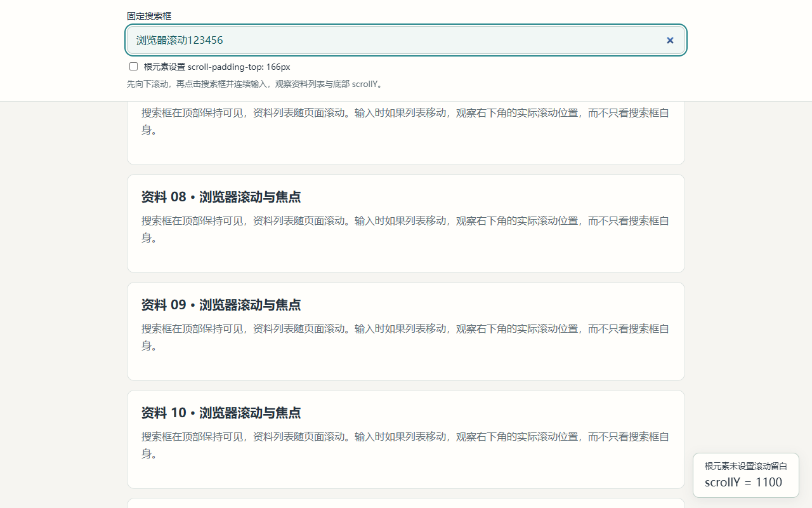Select the 资料 08 • 浏览器滚动与焦点 heading
Screen dimensions: 812x508
tap(221, 197)
